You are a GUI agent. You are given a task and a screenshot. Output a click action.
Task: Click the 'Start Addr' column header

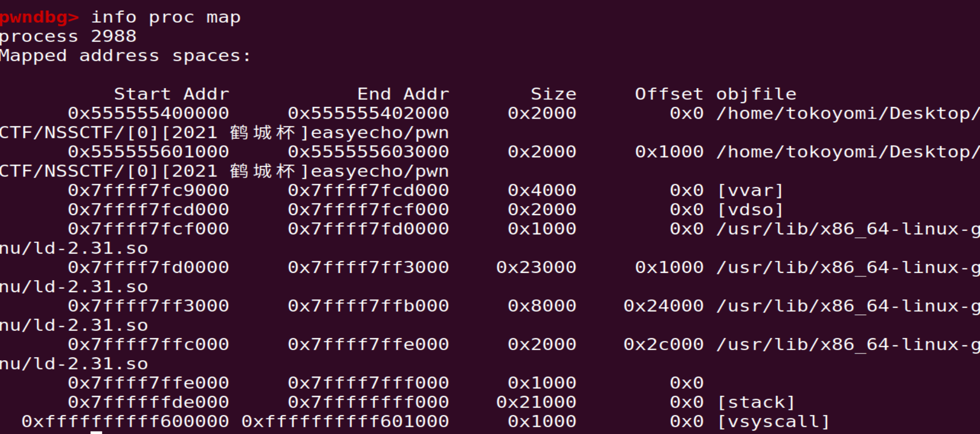tap(171, 94)
